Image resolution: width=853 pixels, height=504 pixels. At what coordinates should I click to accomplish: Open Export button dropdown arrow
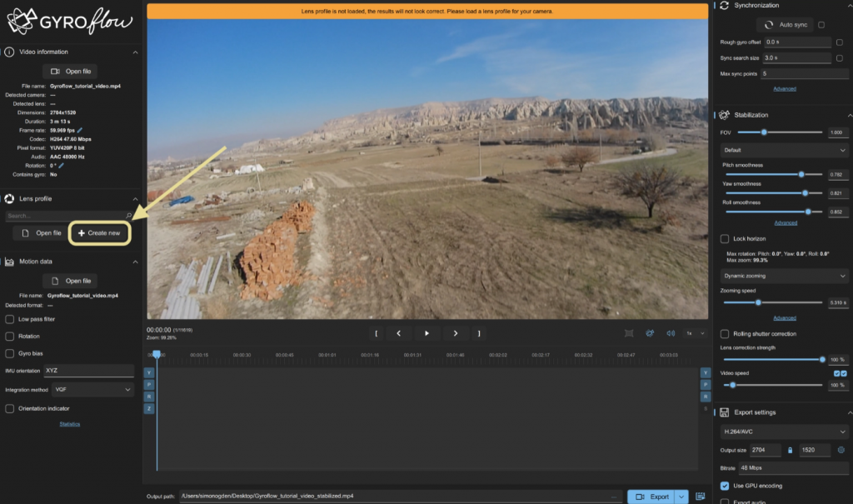(x=681, y=497)
